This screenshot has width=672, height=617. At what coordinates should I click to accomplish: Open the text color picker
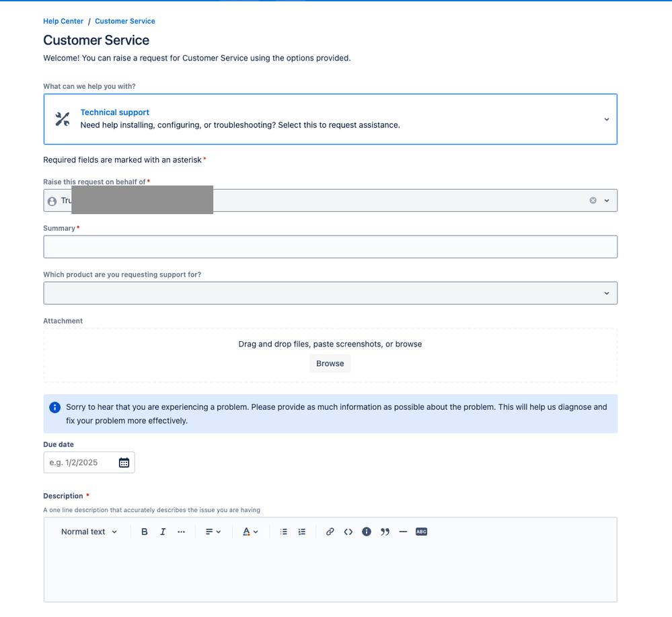pyautogui.click(x=250, y=532)
